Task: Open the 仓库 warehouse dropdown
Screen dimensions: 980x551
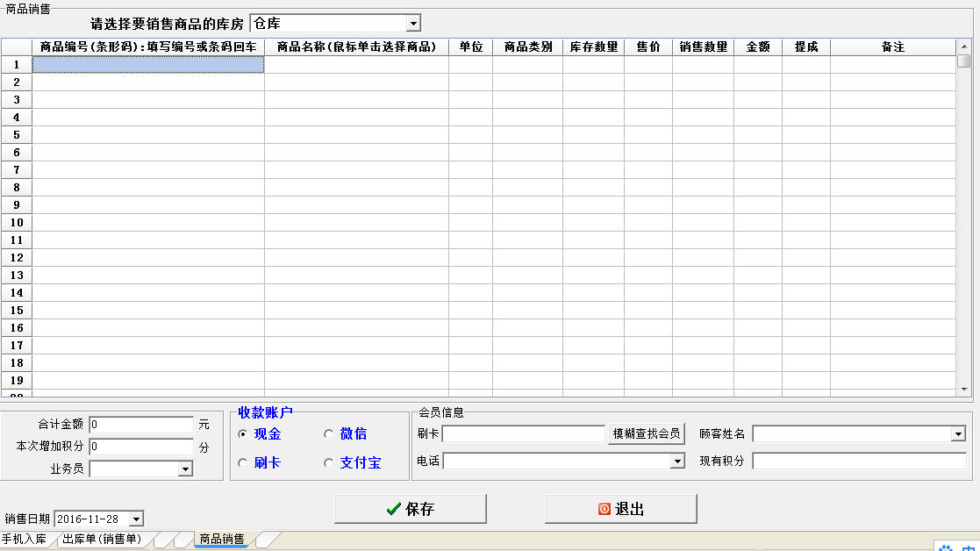Action: (x=413, y=24)
